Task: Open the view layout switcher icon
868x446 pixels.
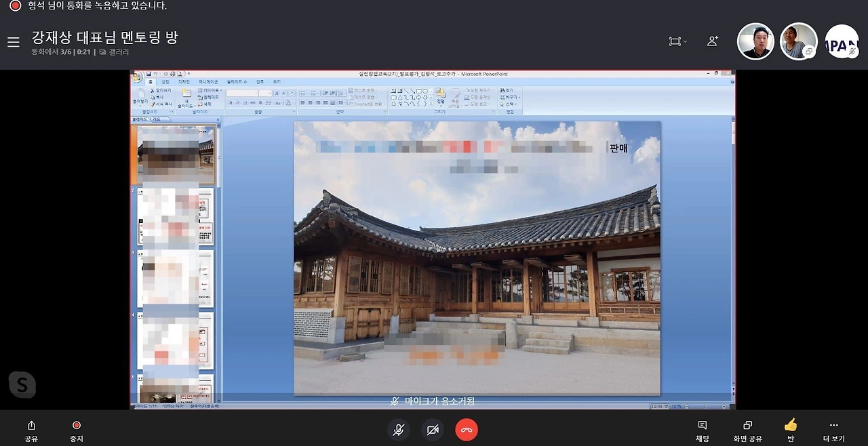Action: [674, 41]
